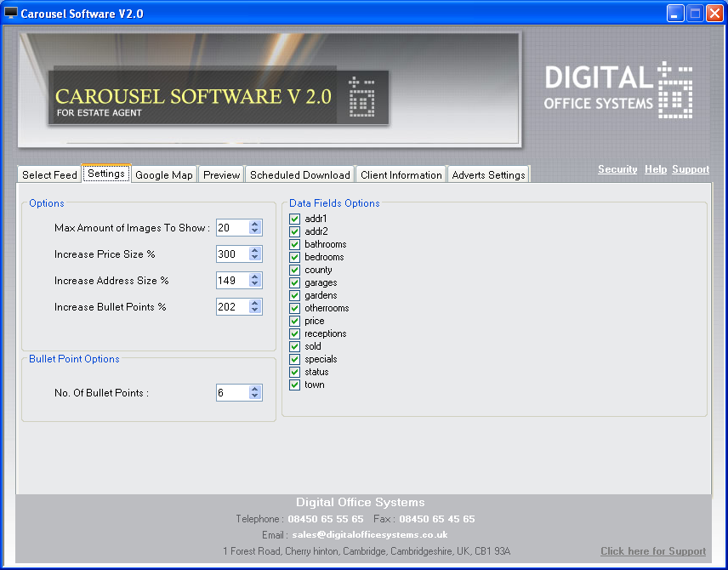
Task: Click the Forest Road address text
Action: pyautogui.click(x=367, y=551)
